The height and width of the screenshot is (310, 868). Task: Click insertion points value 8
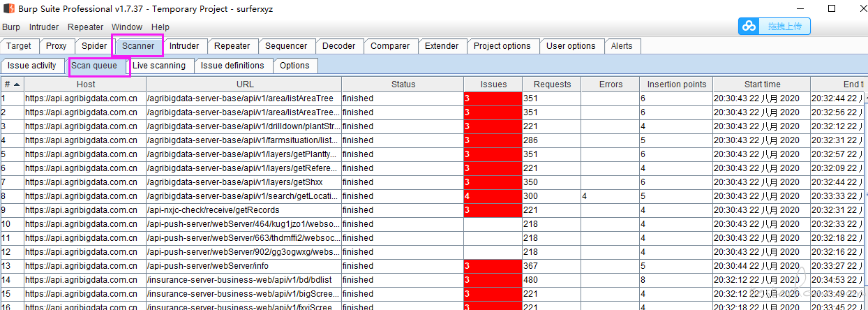(x=675, y=280)
